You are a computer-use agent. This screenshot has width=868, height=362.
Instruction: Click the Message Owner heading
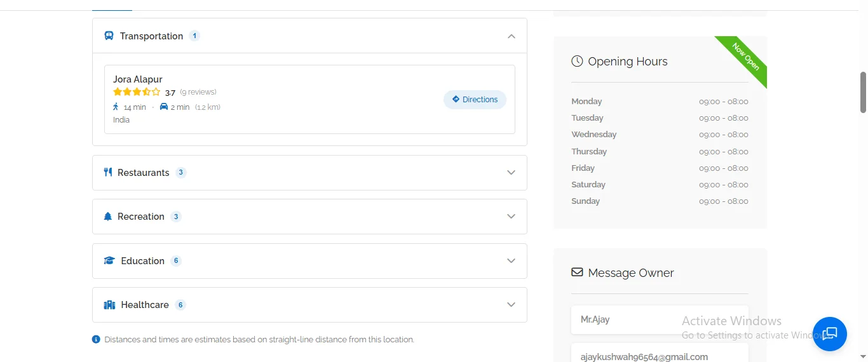tap(631, 273)
